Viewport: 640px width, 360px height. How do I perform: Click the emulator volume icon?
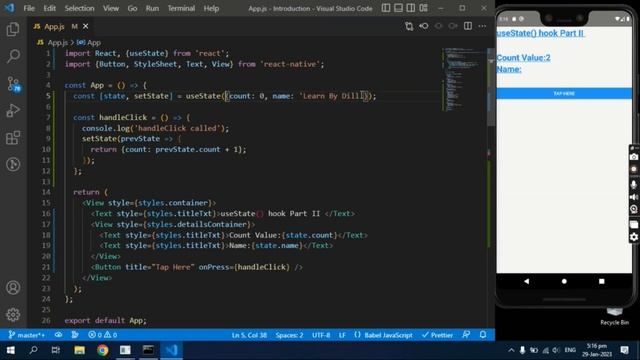(634, 197)
